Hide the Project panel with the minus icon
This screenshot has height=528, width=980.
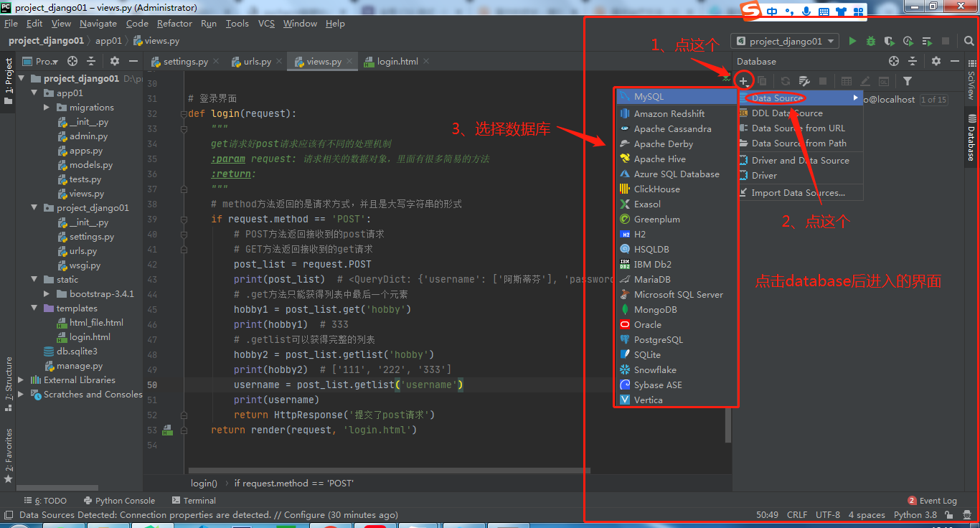(133, 62)
